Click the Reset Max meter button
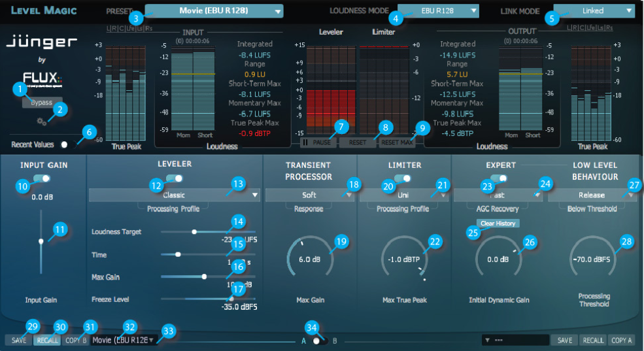The image size is (644, 351). [397, 142]
